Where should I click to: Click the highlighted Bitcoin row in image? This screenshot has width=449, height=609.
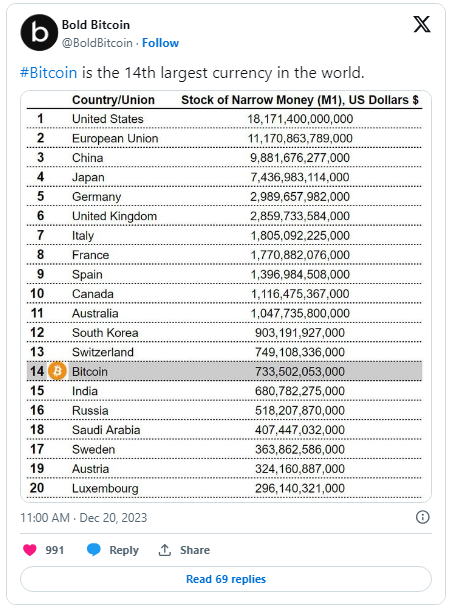(224, 371)
